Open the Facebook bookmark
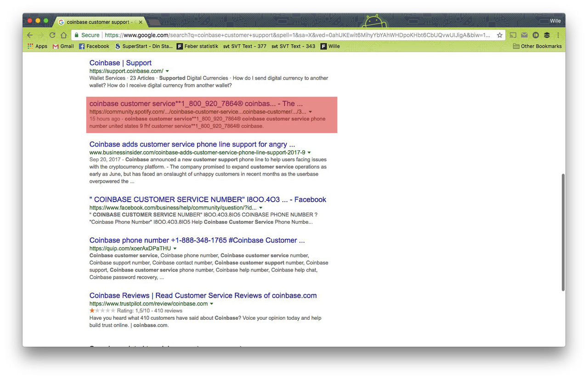The width and height of the screenshot is (588, 379). click(94, 46)
